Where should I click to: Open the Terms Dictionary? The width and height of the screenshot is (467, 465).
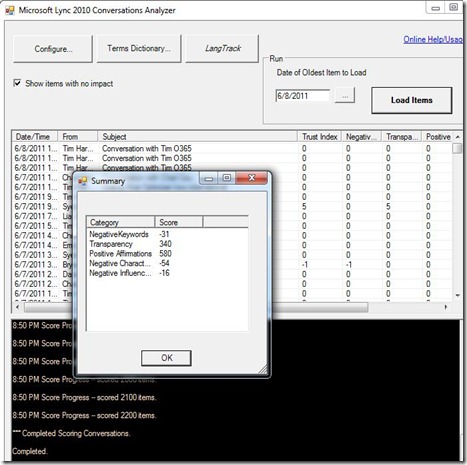[x=139, y=49]
